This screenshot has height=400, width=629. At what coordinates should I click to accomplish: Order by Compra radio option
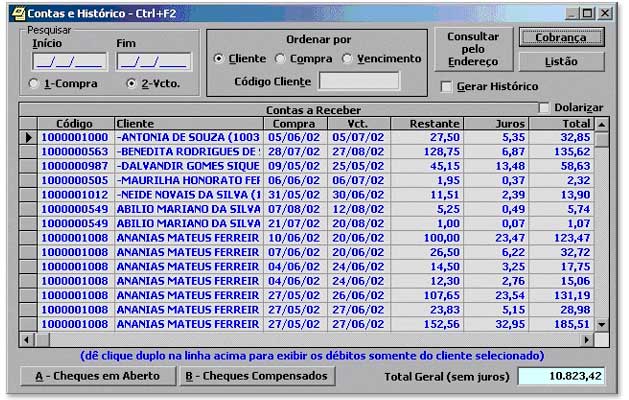(281, 59)
